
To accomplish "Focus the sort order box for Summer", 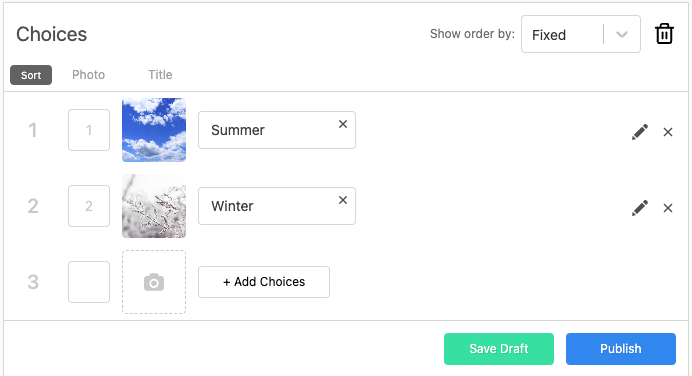I will 89,130.
